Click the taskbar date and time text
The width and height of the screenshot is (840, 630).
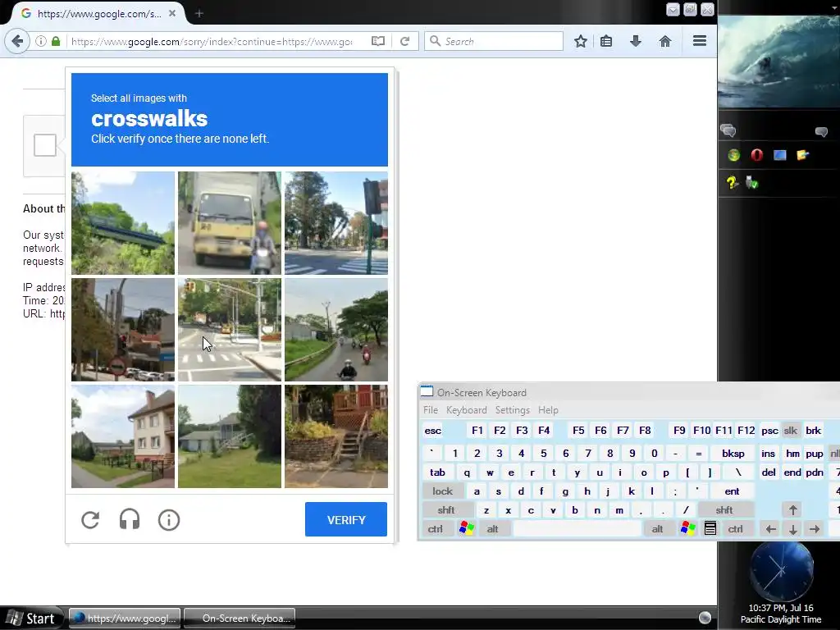point(781,614)
